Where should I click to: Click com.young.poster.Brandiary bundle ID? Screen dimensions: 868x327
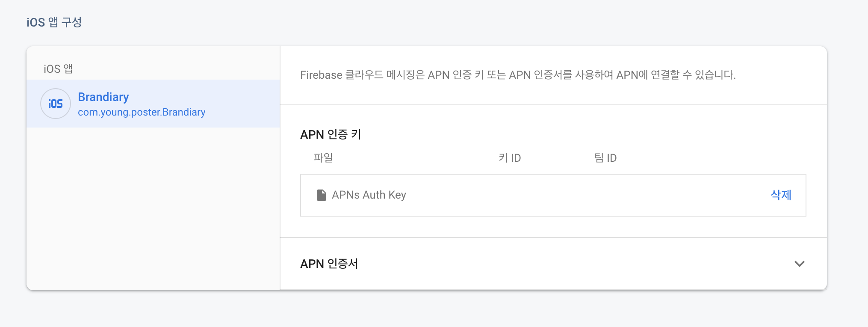coord(142,112)
